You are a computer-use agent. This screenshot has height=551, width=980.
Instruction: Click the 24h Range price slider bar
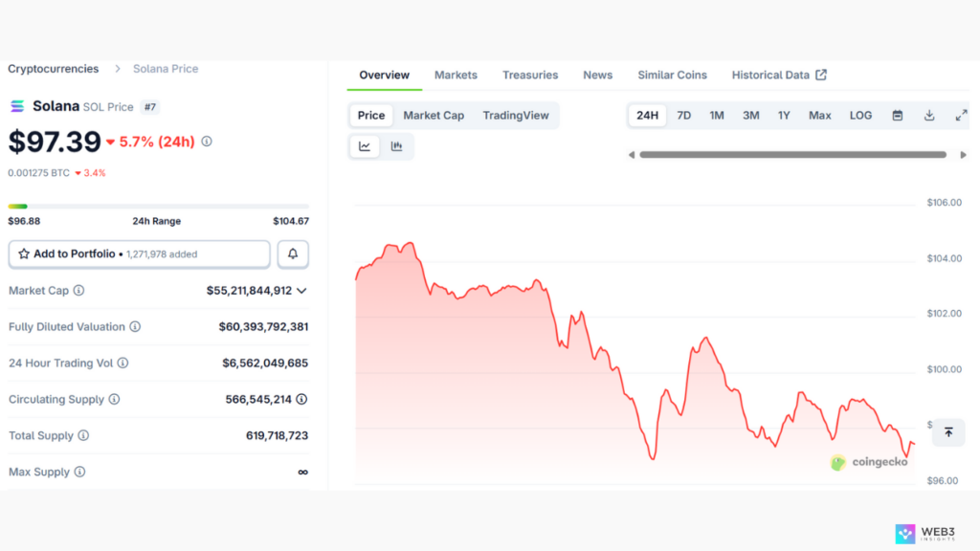click(158, 206)
